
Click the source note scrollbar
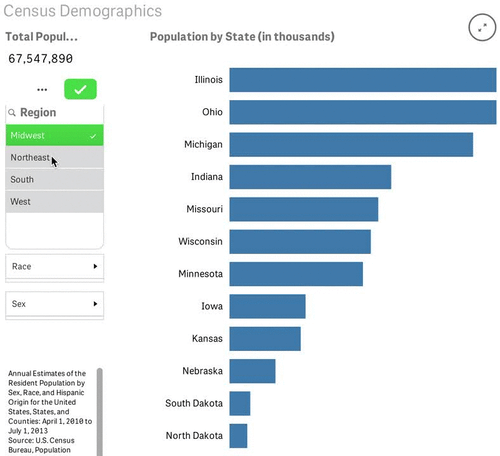(x=99, y=412)
